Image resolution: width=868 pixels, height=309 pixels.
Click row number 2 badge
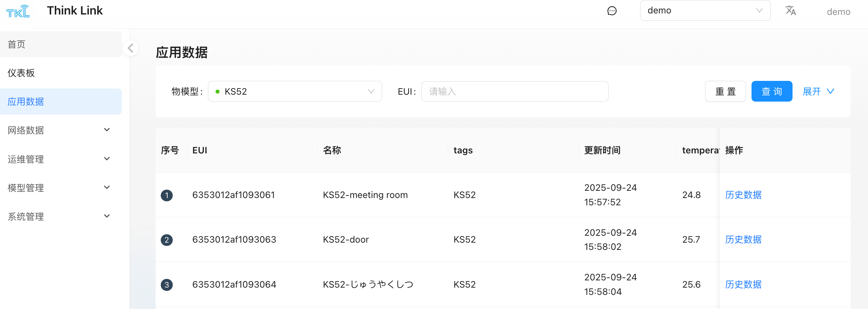point(167,240)
